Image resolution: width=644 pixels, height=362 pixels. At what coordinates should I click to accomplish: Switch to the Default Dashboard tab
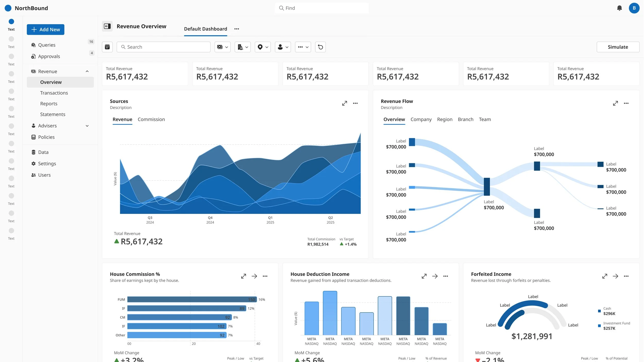click(205, 29)
